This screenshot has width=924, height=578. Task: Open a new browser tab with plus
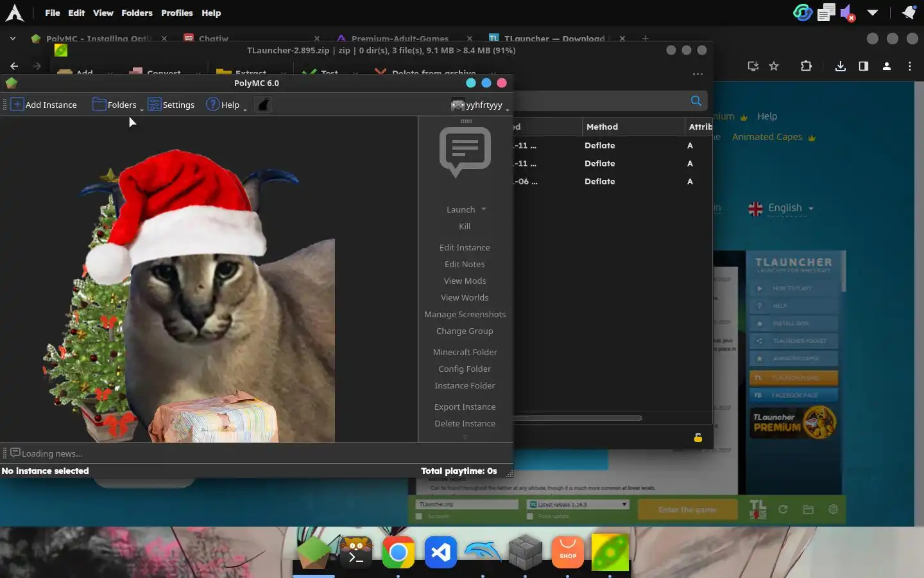[646, 39]
